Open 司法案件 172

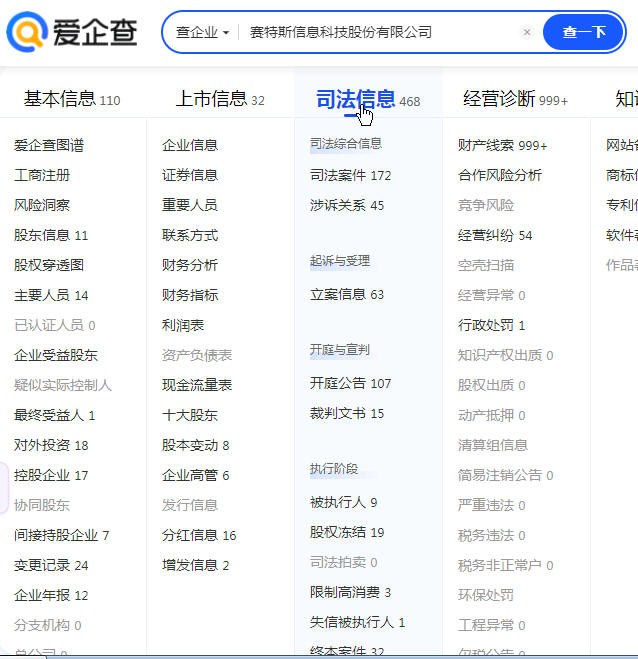[351, 175]
